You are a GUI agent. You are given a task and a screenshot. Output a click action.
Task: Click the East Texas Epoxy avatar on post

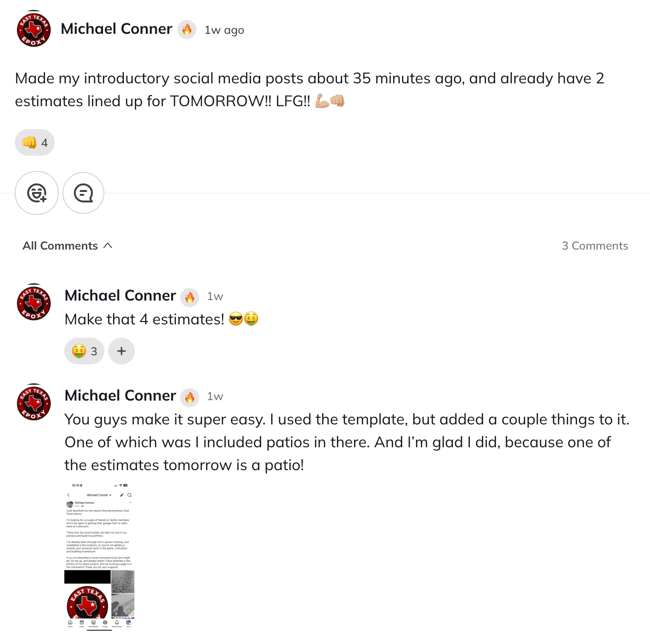[34, 29]
